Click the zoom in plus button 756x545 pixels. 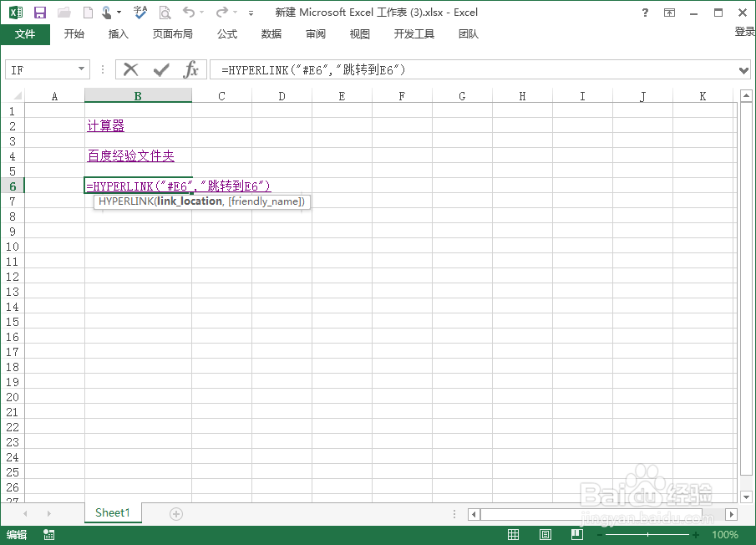[x=696, y=535]
